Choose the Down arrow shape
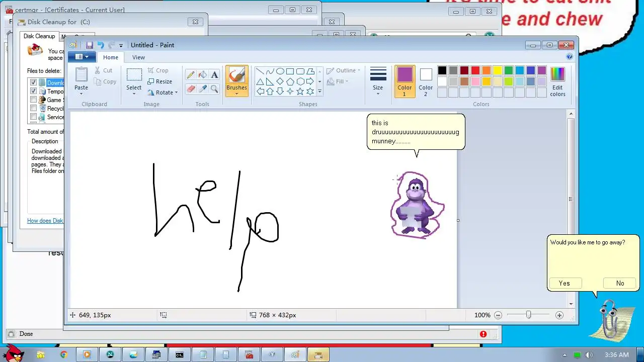644x362 pixels. tap(280, 92)
